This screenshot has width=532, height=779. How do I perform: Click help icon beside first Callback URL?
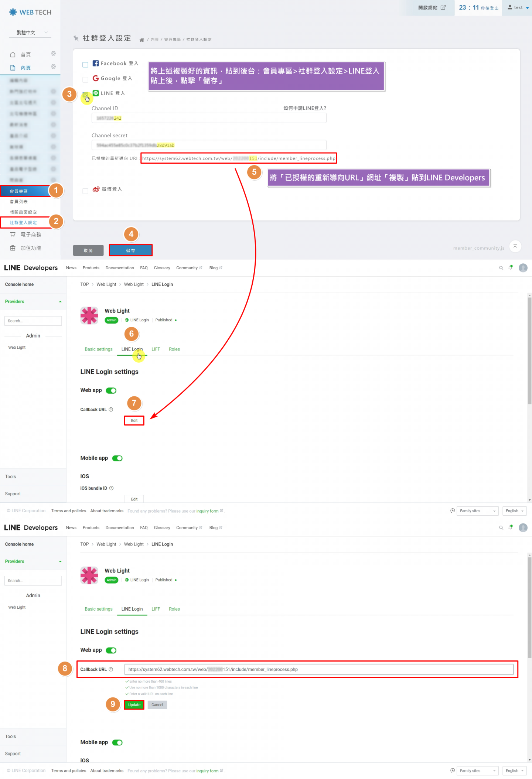click(x=111, y=410)
